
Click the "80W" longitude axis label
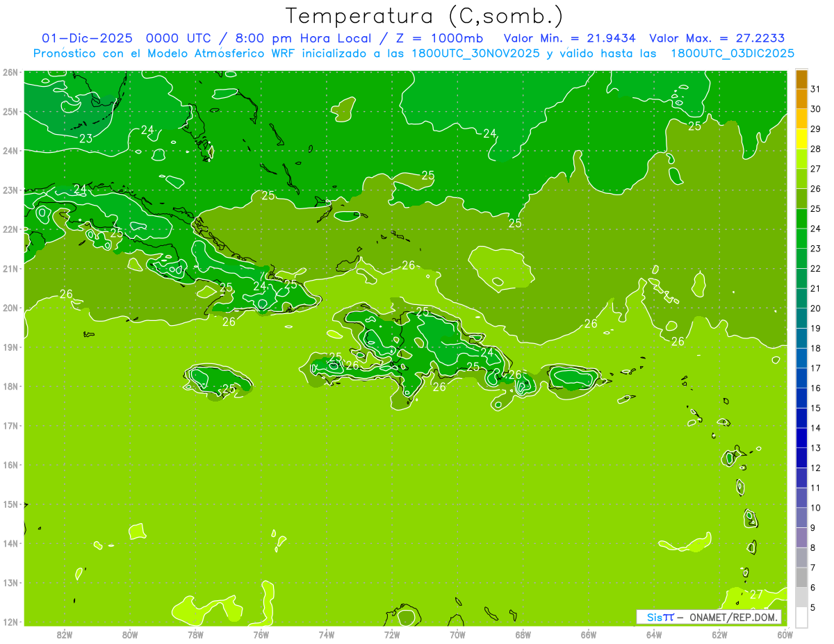coord(130,634)
